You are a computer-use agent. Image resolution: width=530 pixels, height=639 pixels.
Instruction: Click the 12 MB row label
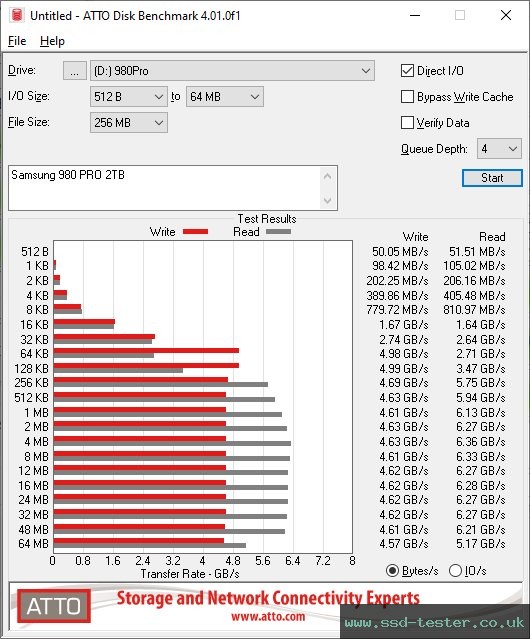click(x=33, y=471)
